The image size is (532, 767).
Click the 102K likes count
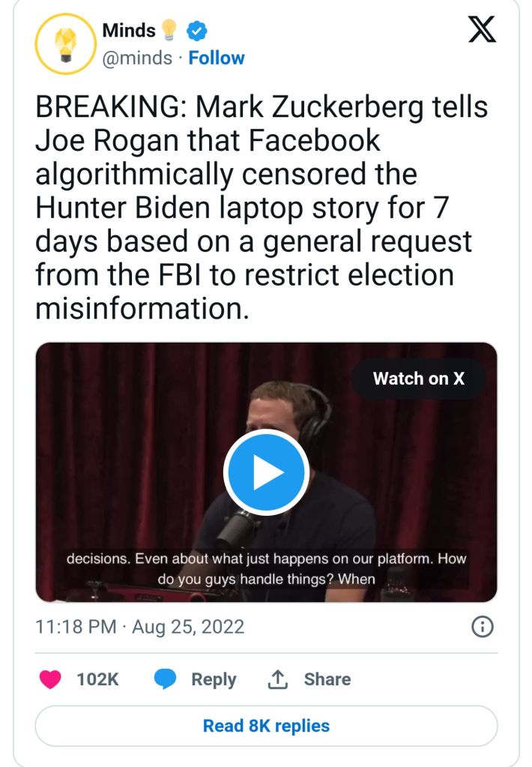(97, 679)
